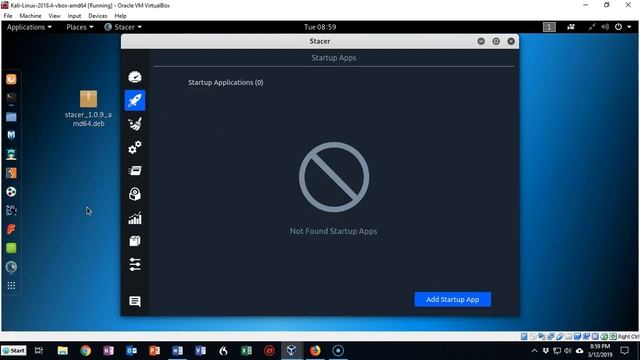Image resolution: width=640 pixels, height=360 pixels.
Task: Launch green notes icon in Kali dock
Action: [x=11, y=248]
